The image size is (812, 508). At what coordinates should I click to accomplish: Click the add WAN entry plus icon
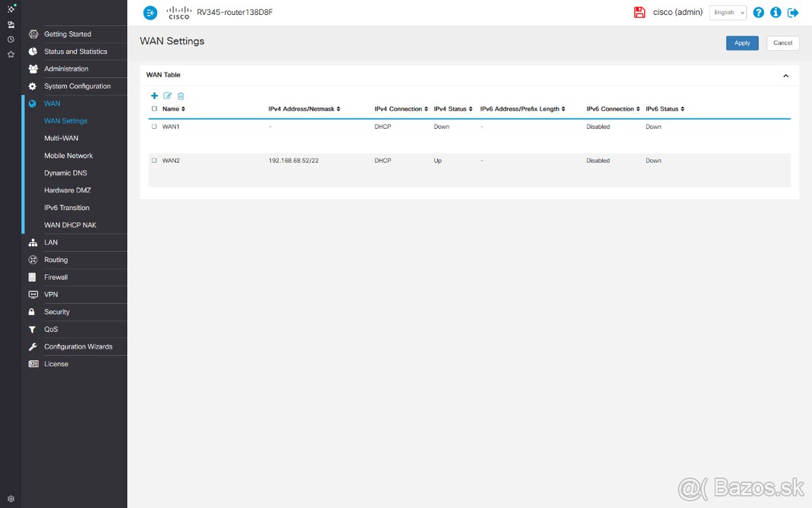(x=154, y=96)
